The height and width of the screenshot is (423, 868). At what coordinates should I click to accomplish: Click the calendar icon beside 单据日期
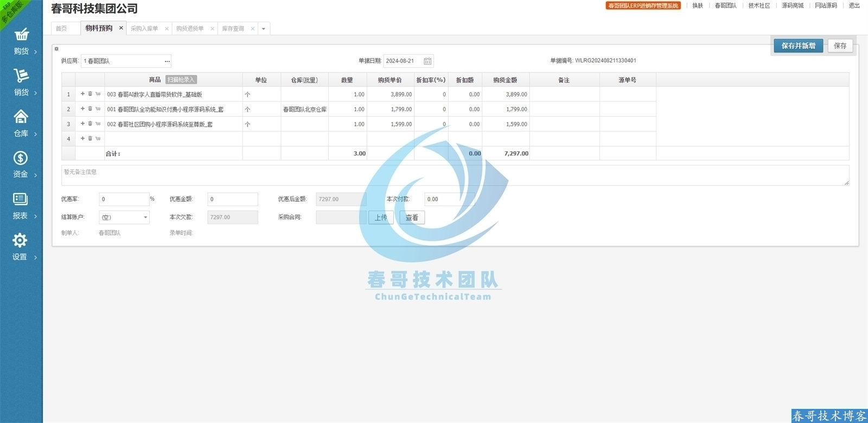pos(427,61)
